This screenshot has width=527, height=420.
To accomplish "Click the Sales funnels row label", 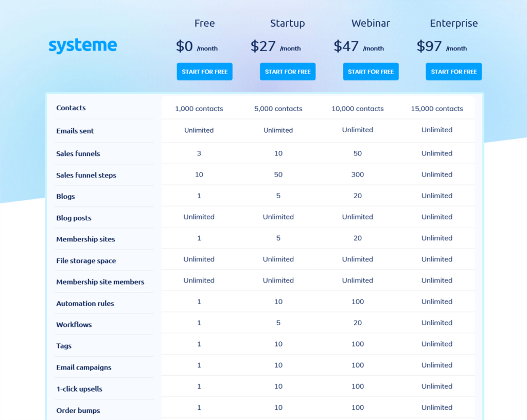I will point(78,153).
